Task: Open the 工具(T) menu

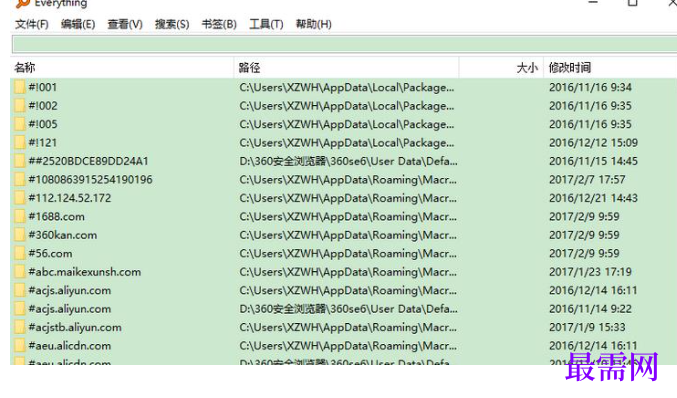Action: tap(266, 24)
